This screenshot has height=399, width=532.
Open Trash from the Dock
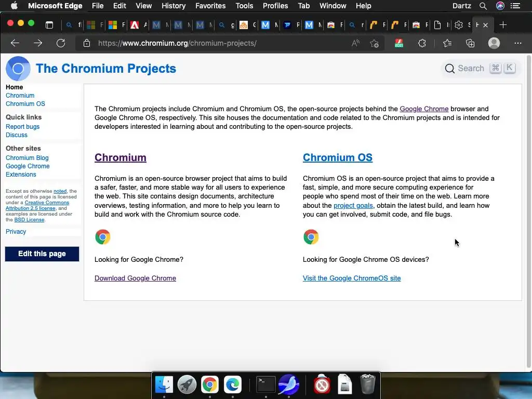tap(367, 384)
